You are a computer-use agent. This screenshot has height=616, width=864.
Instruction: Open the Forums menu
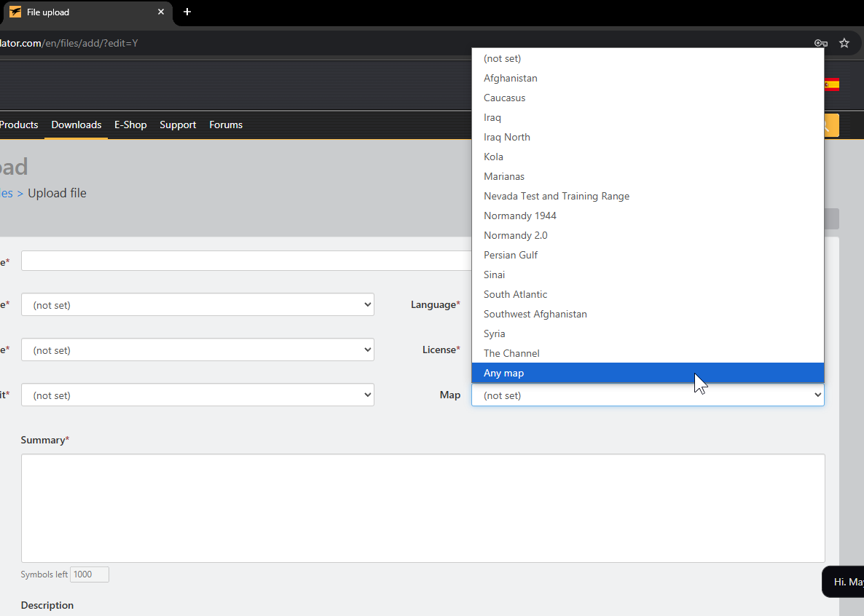pos(226,125)
